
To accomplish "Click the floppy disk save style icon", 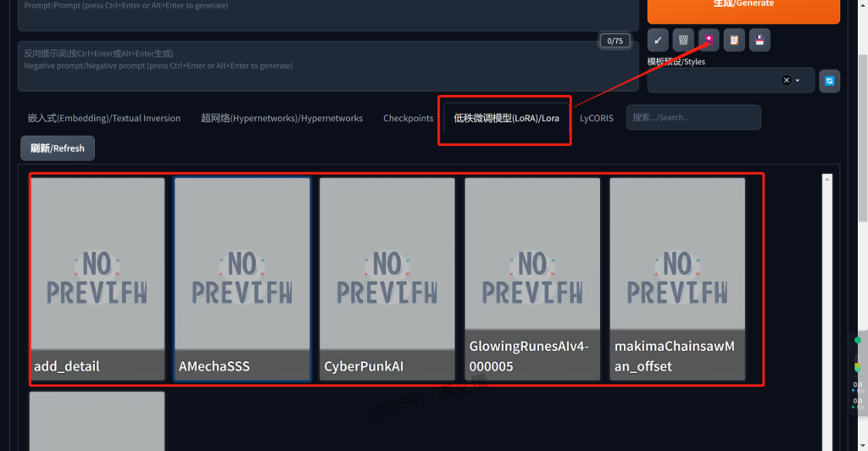I will pos(759,40).
